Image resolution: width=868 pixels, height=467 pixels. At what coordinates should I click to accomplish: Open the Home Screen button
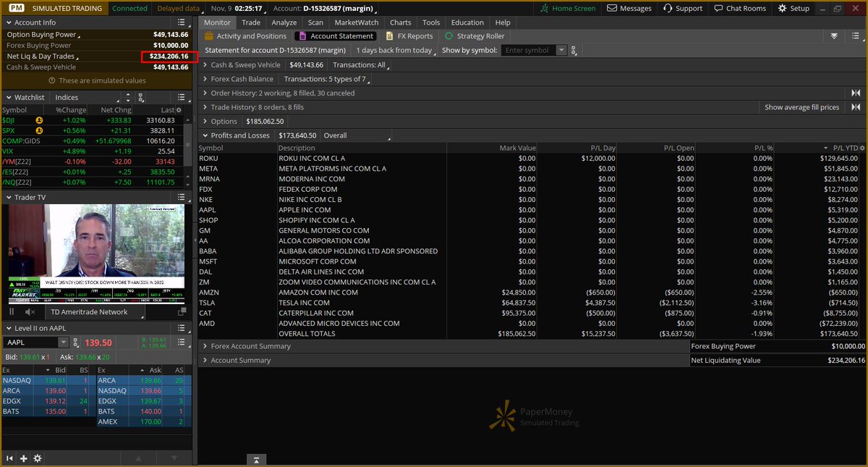point(569,8)
